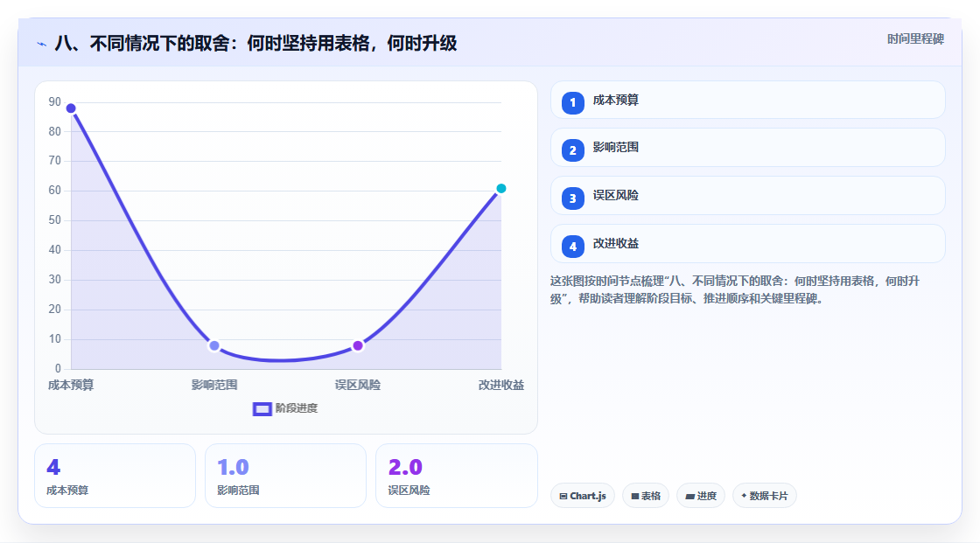Click the x-axis label 改进收益

[x=501, y=385]
